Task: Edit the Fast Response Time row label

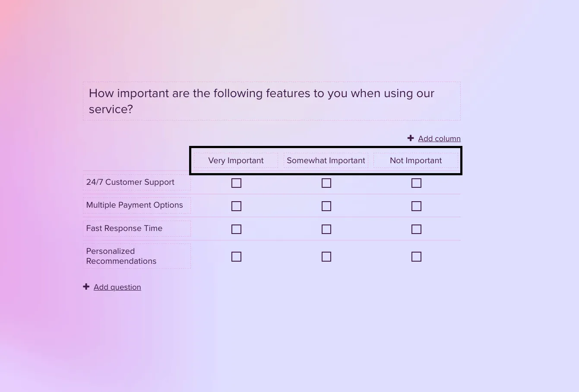Action: (x=136, y=228)
